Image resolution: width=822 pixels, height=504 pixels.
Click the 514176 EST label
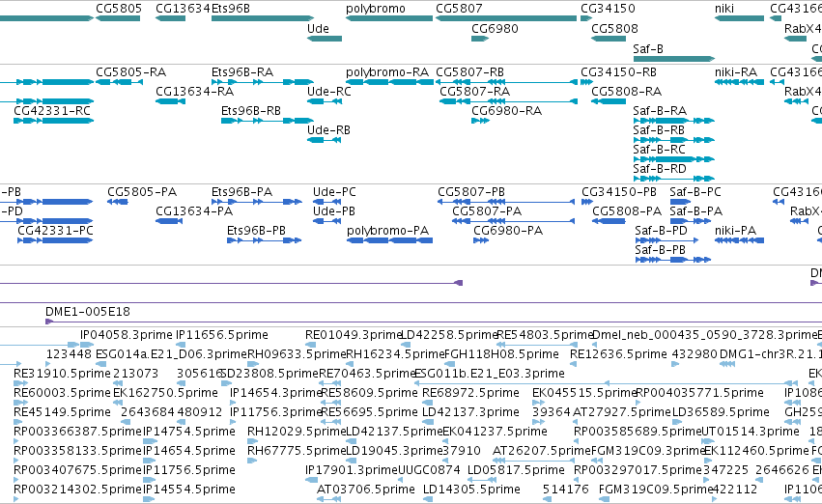(566, 490)
